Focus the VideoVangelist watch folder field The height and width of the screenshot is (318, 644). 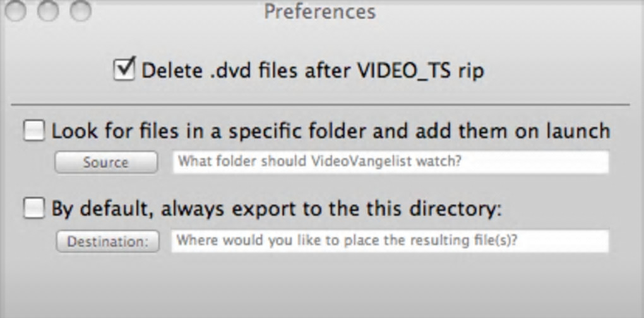[391, 162]
